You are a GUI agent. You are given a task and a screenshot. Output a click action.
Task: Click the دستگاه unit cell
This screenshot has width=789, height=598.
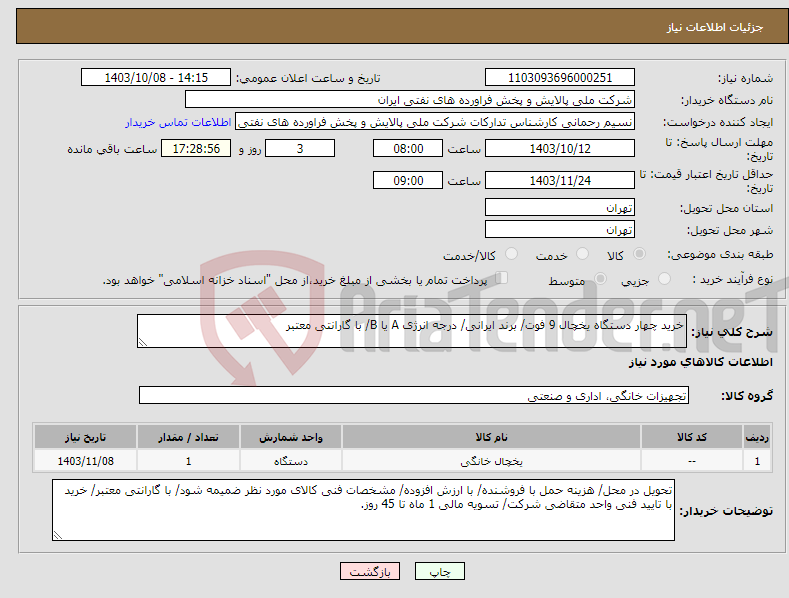click(291, 461)
